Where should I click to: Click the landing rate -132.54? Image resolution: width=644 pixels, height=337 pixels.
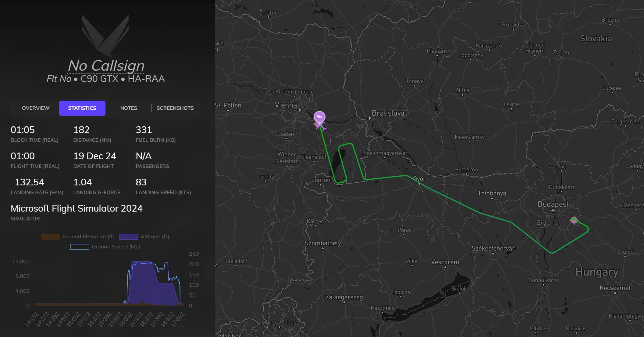coord(27,182)
